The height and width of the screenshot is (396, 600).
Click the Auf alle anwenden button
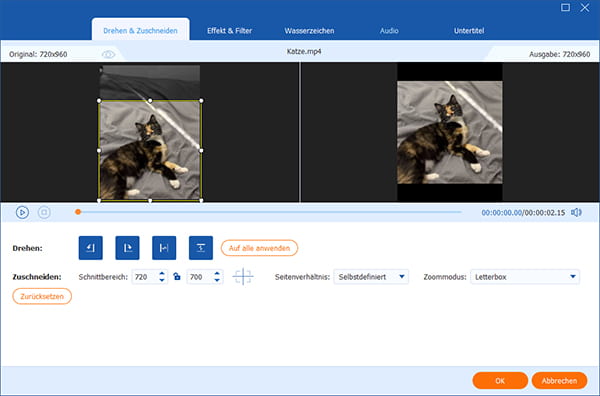[x=259, y=248]
